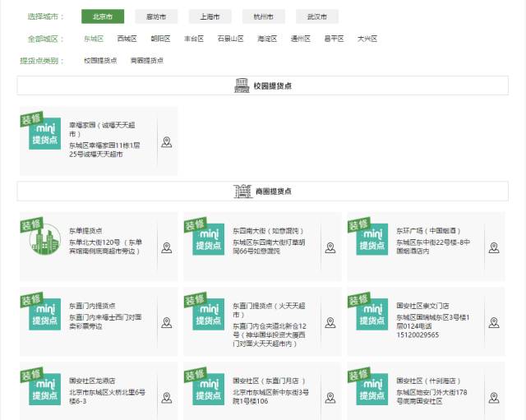Click building icon in 商圈提货点 header
The image size is (526, 420).
(x=241, y=191)
